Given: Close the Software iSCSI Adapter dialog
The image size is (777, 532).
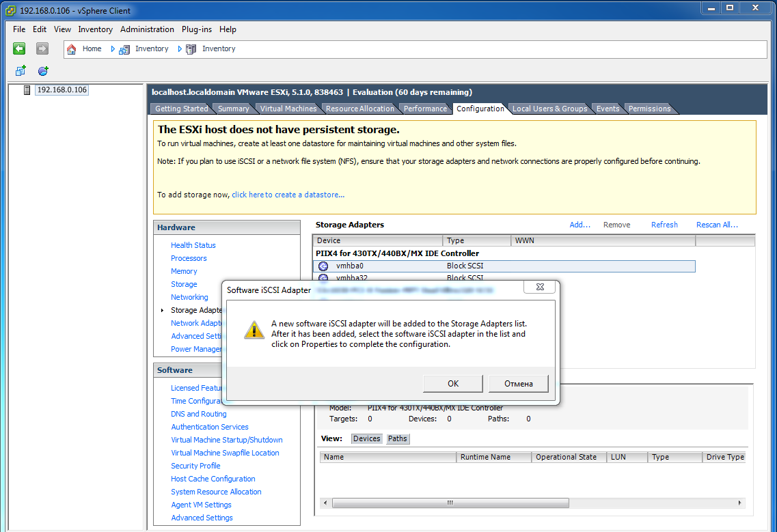Looking at the screenshot, I should click(x=540, y=288).
